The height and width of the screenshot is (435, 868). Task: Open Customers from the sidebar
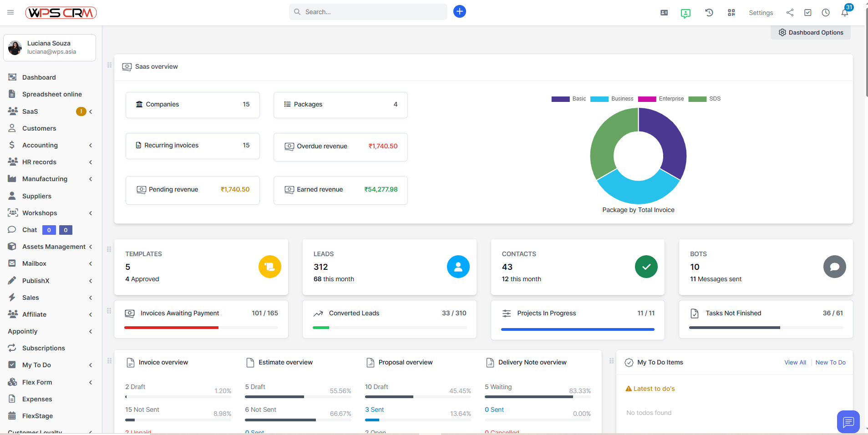click(x=39, y=128)
